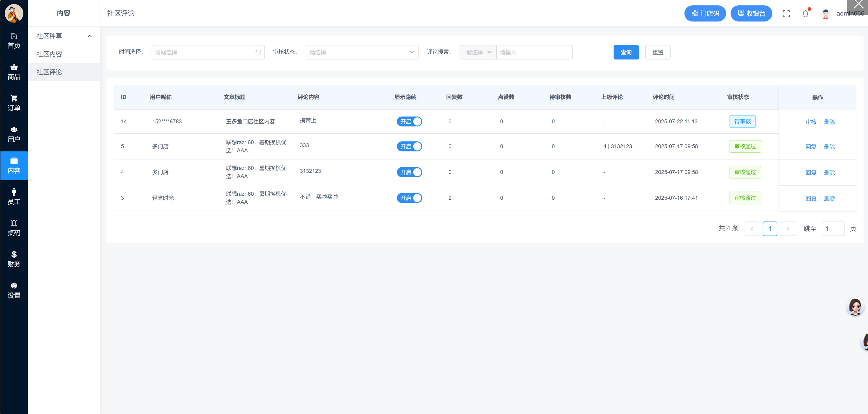The width and height of the screenshot is (868, 414).
Task: Open the 审核状态 status dropdown
Action: point(362,52)
